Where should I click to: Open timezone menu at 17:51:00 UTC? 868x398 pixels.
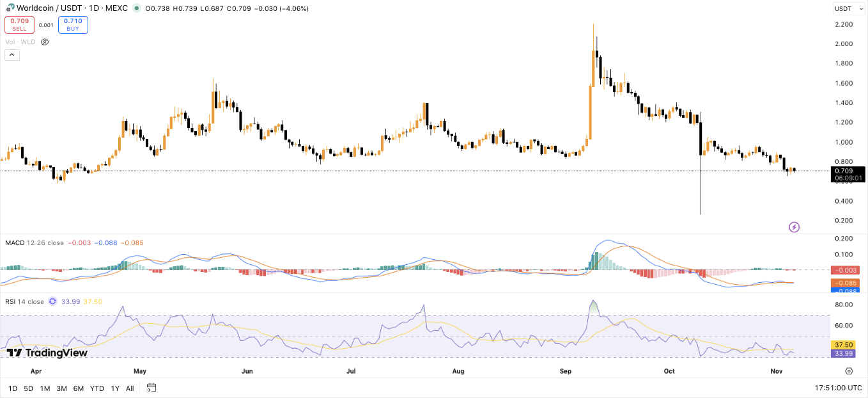837,388
